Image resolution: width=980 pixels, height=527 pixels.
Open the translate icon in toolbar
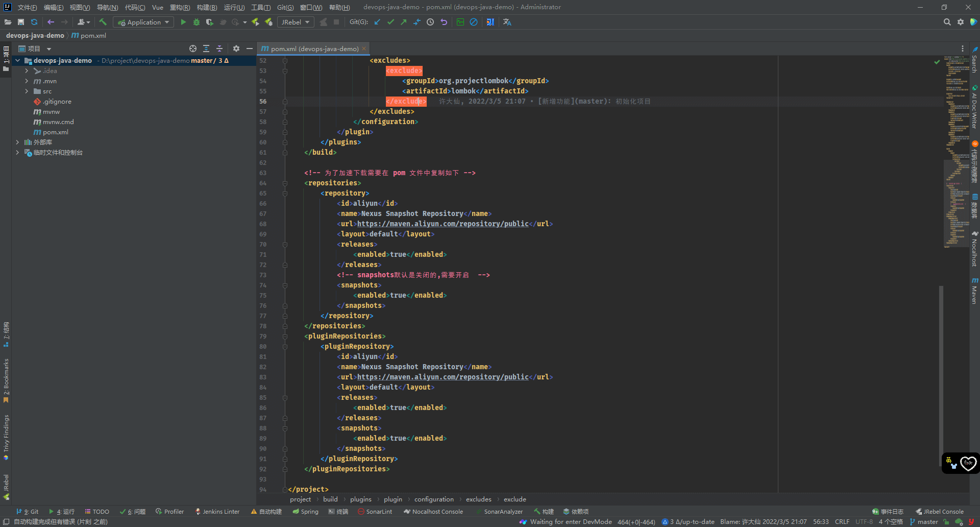(507, 22)
